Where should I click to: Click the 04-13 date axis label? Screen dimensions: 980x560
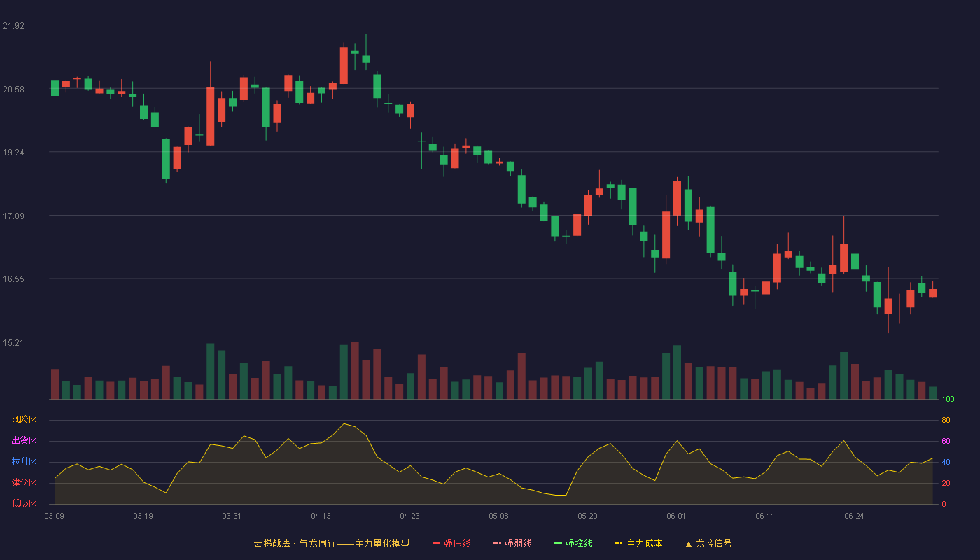click(x=321, y=516)
